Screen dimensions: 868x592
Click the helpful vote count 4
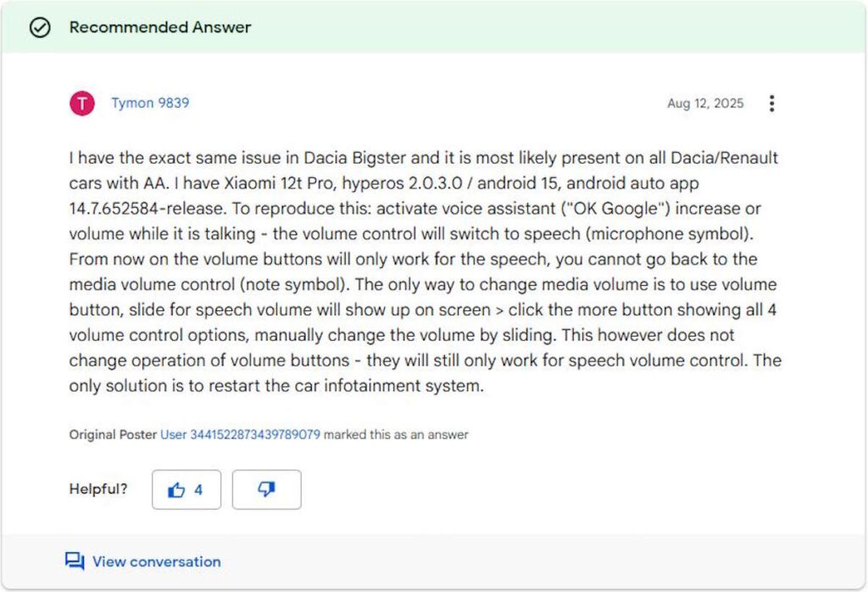click(x=198, y=489)
